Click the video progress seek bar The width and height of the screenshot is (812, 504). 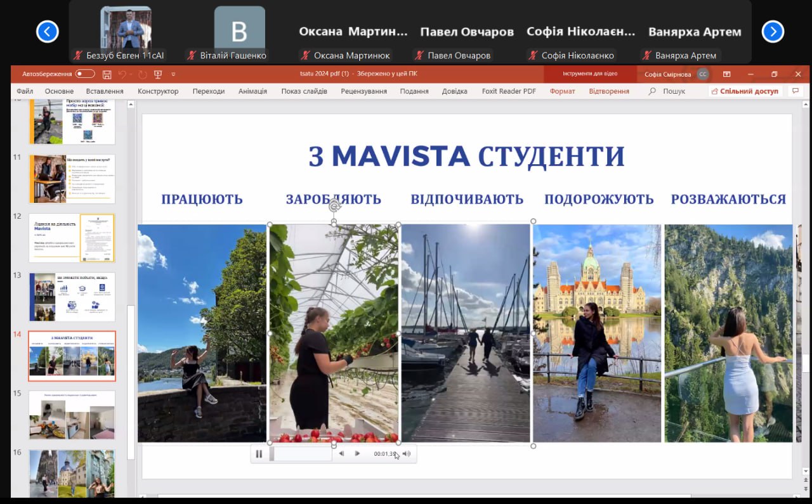[x=301, y=454]
